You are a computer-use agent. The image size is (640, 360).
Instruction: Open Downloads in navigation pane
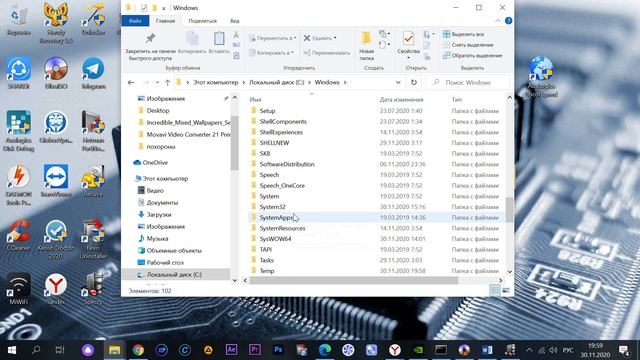coord(159,214)
